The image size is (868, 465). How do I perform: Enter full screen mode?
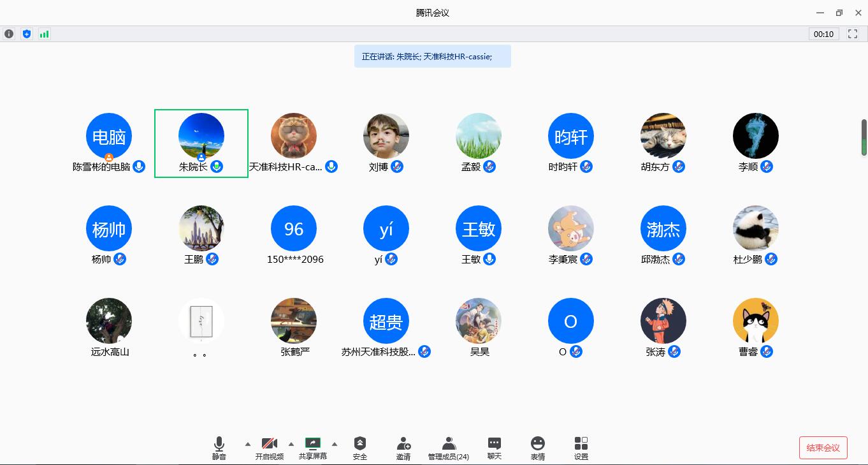tap(853, 34)
